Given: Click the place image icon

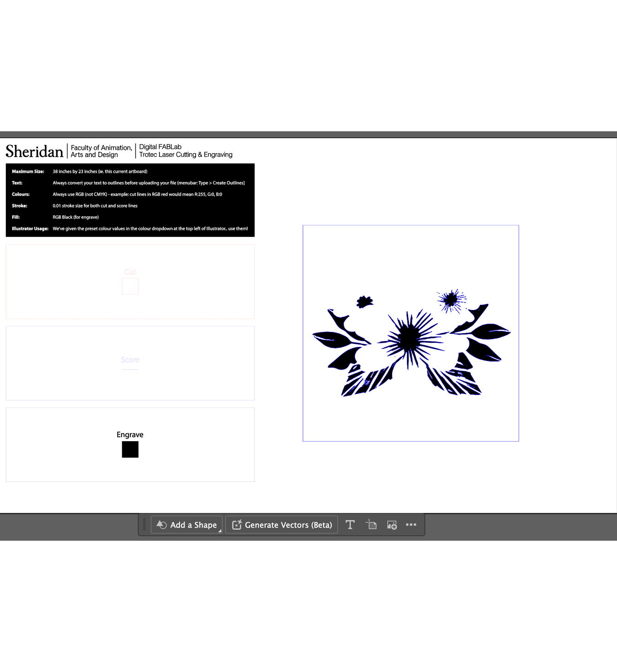Looking at the screenshot, I should coord(392,524).
